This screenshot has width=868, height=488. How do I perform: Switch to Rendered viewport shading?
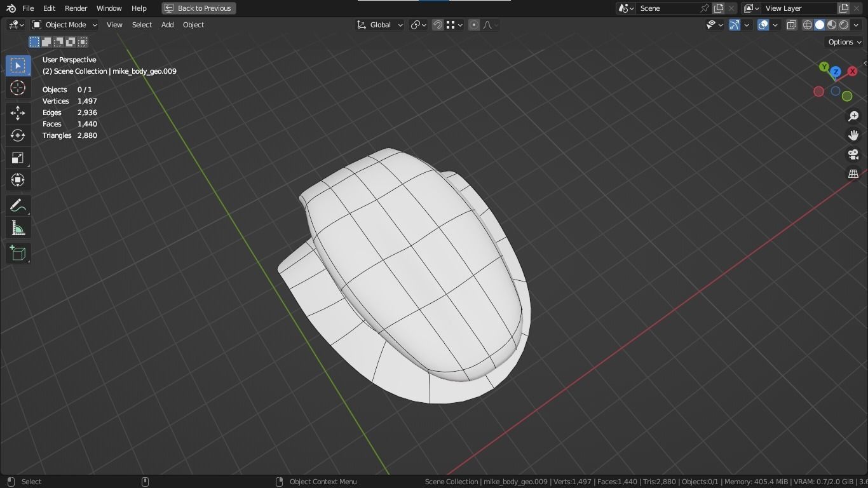[844, 25]
